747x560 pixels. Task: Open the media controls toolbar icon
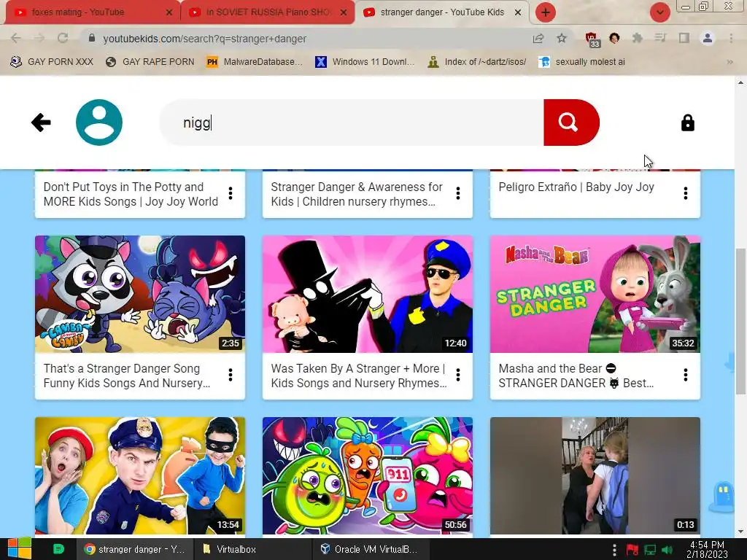click(x=660, y=38)
